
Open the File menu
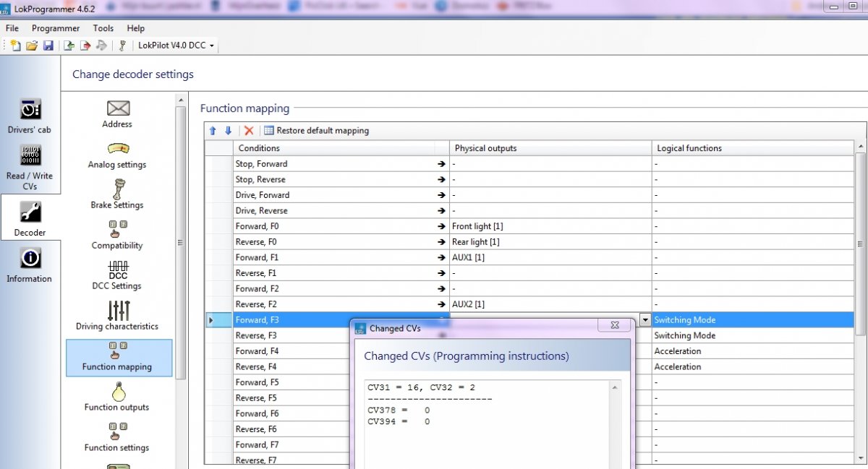click(x=12, y=28)
